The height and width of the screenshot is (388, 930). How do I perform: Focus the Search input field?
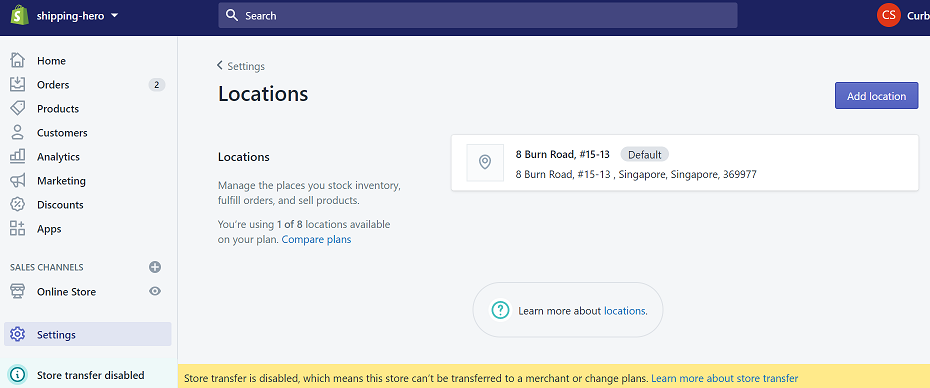coord(477,15)
